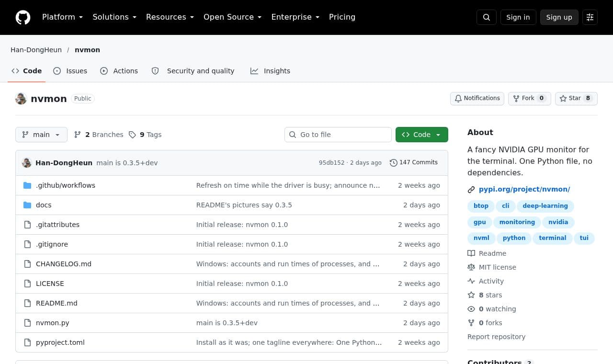
Task: Click the commit author avatar image
Action: (x=27, y=163)
